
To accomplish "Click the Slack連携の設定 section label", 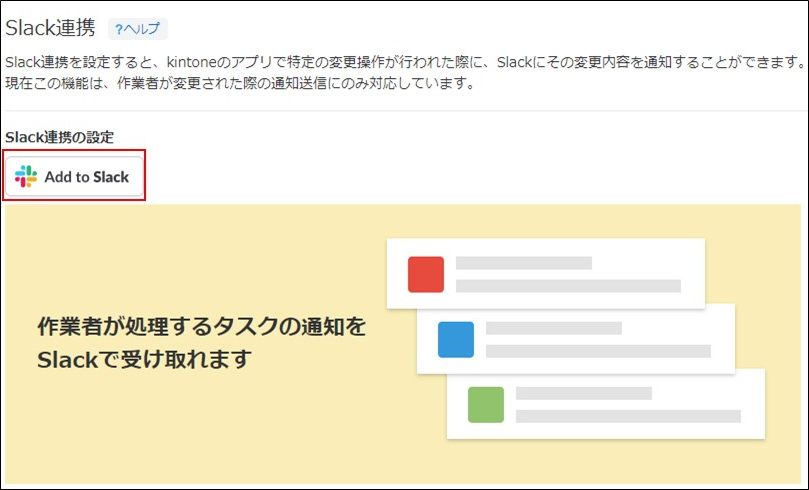I will (59, 137).
